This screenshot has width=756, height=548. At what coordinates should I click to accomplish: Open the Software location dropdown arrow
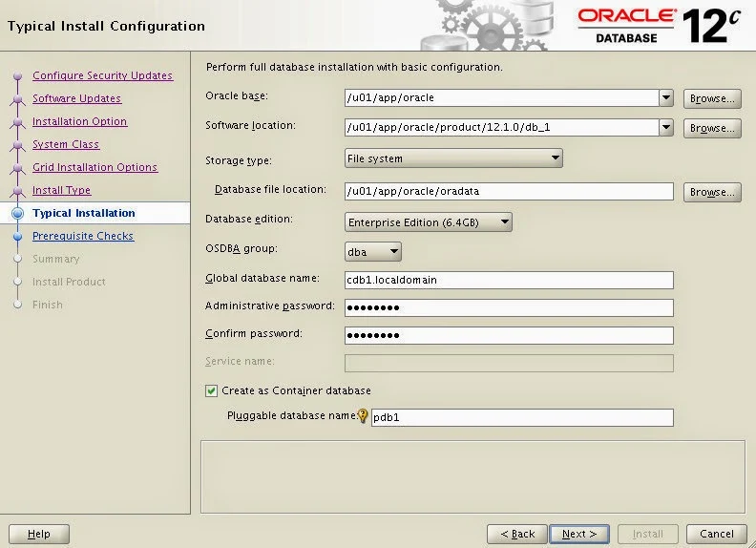[x=666, y=127]
